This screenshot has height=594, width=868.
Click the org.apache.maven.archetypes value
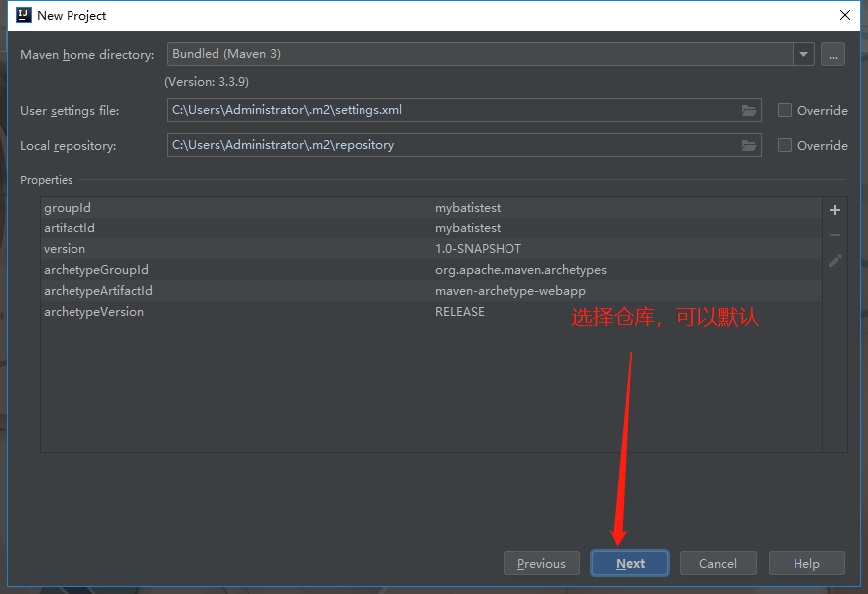[520, 270]
